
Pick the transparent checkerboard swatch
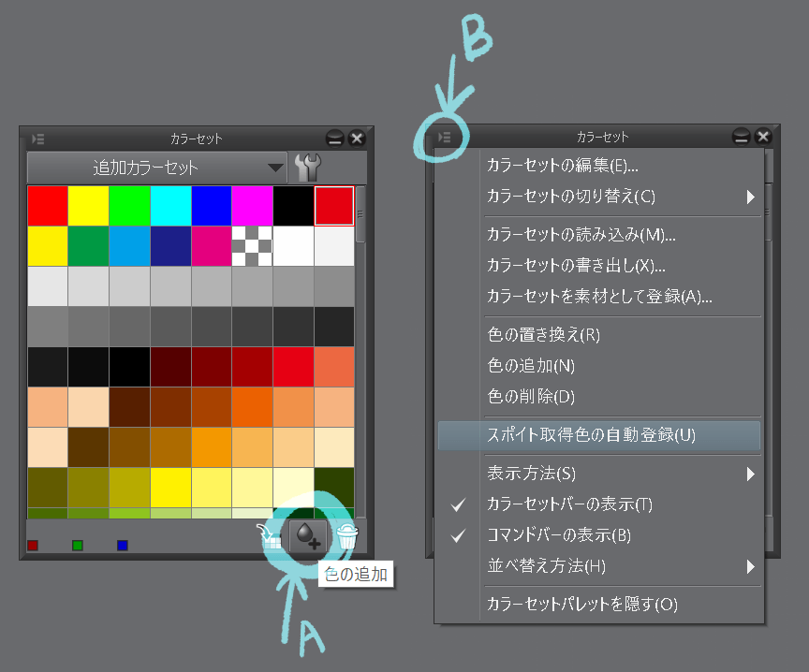tap(252, 245)
